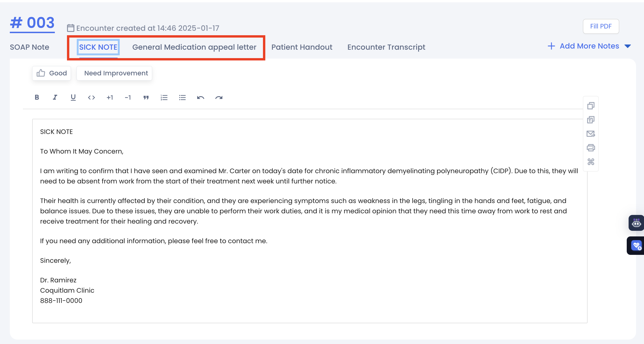The height and width of the screenshot is (344, 644).
Task: Expand the Add More Notes dropdown
Action: coord(627,46)
